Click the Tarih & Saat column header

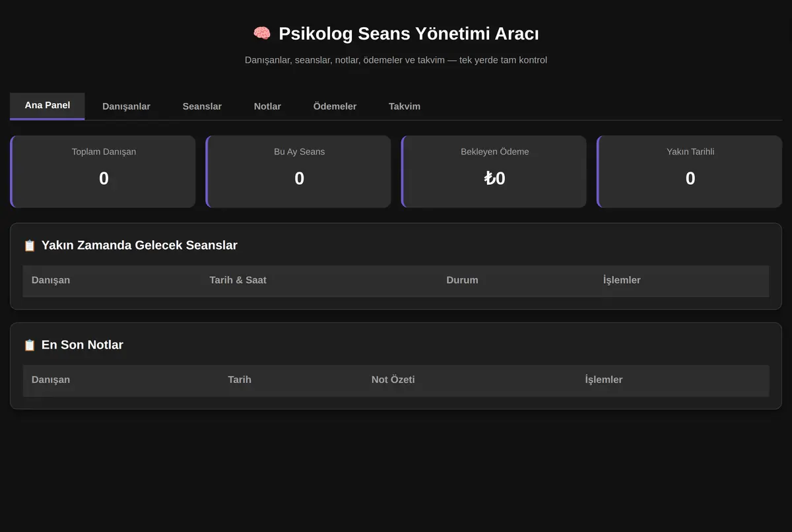tap(238, 280)
